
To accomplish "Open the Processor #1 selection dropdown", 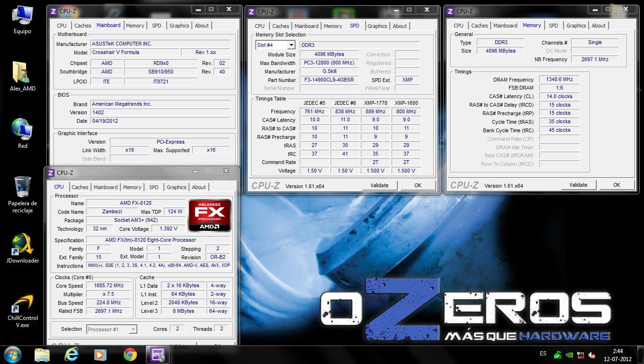I will coord(133,329).
